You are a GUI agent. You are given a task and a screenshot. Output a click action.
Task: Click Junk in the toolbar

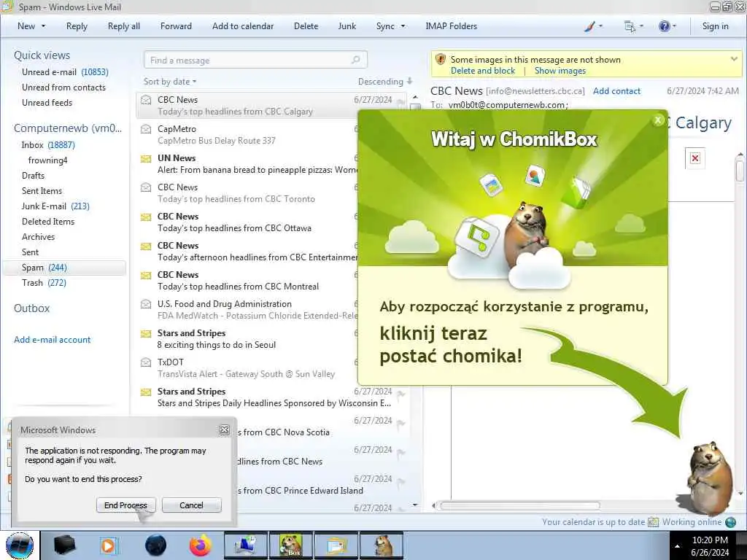pos(347,26)
